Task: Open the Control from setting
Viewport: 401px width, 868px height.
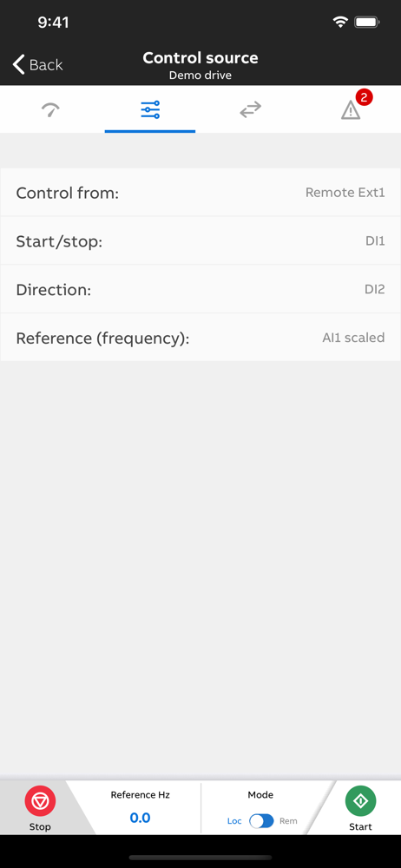Action: tap(200, 193)
